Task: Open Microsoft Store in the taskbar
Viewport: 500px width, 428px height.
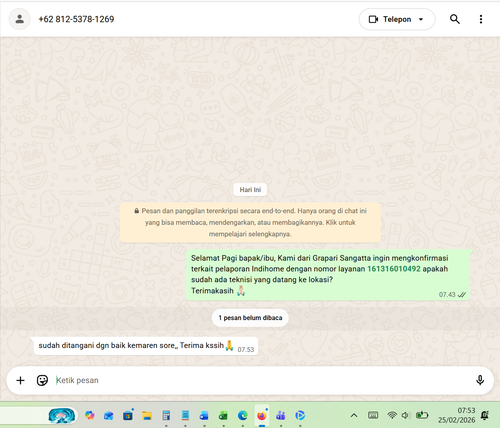Action: (128, 415)
